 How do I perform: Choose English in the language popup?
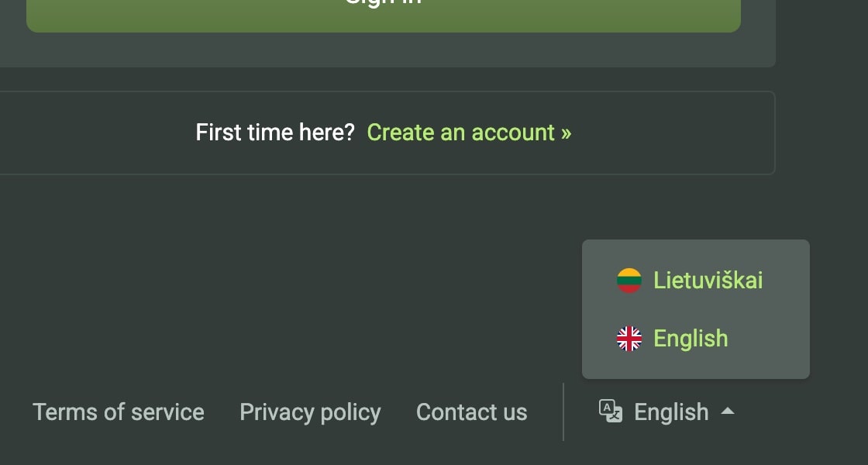point(691,339)
